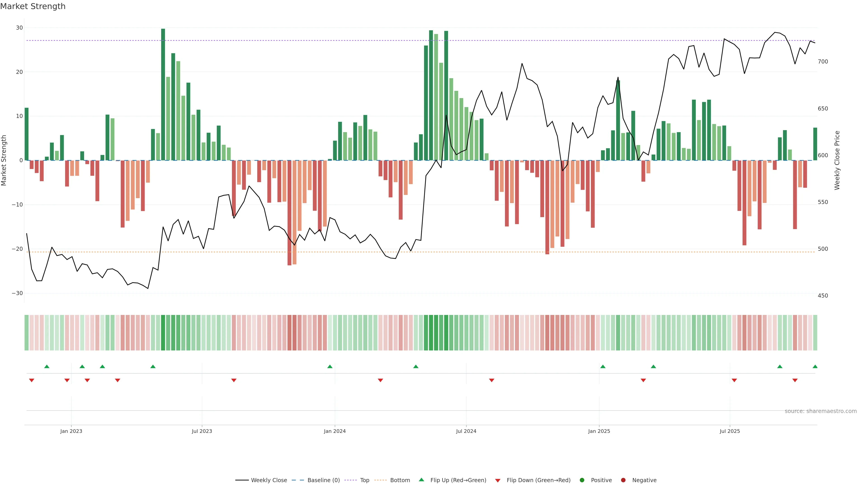
Task: Click the Weekly Close Price axis title
Action: coord(837,160)
